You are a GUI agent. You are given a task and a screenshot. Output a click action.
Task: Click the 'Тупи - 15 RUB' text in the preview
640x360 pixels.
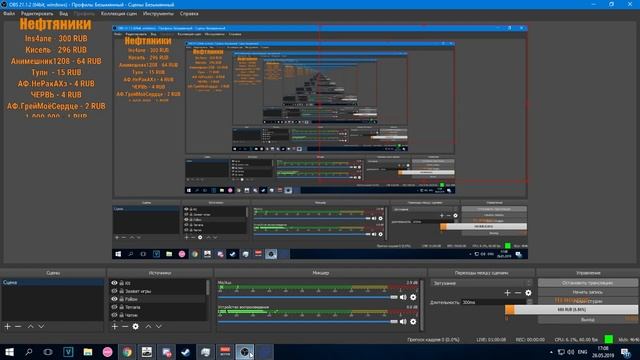pos(56,72)
